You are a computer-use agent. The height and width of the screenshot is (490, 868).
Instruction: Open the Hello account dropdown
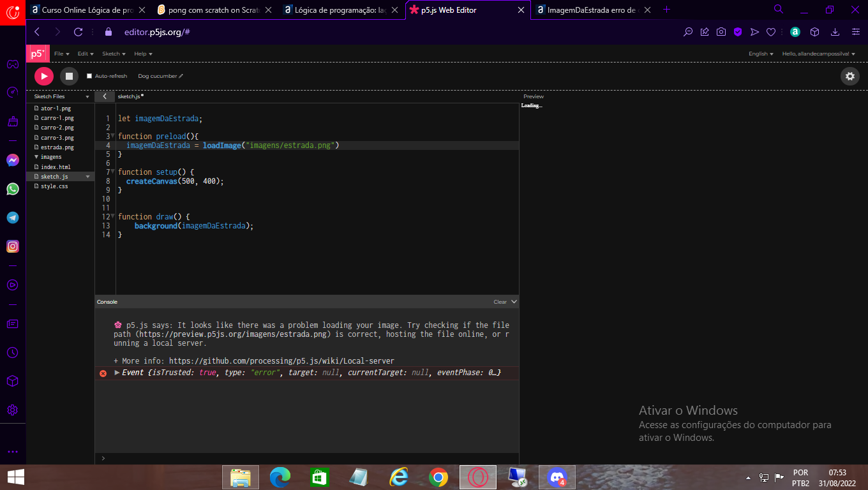pyautogui.click(x=819, y=54)
